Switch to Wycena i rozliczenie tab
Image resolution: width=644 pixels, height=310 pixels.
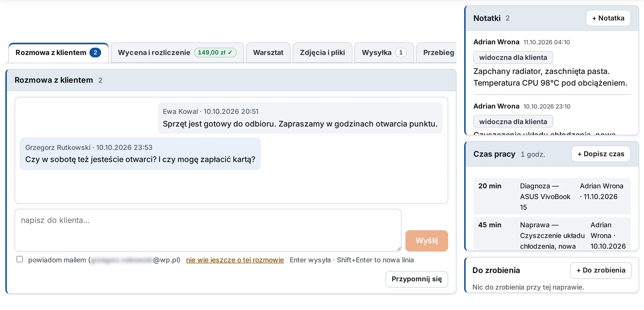(177, 53)
